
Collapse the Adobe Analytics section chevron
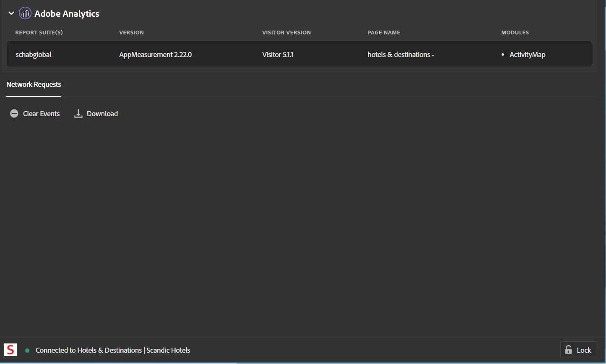click(11, 13)
